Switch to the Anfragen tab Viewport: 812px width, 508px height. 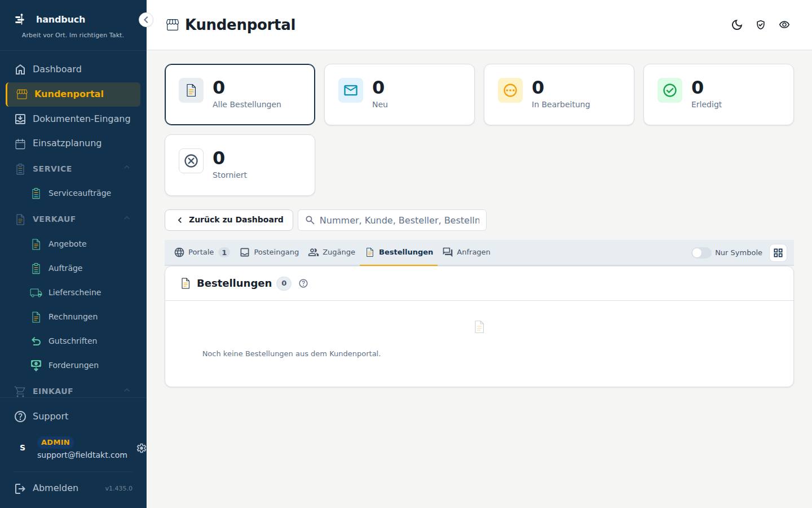click(466, 252)
